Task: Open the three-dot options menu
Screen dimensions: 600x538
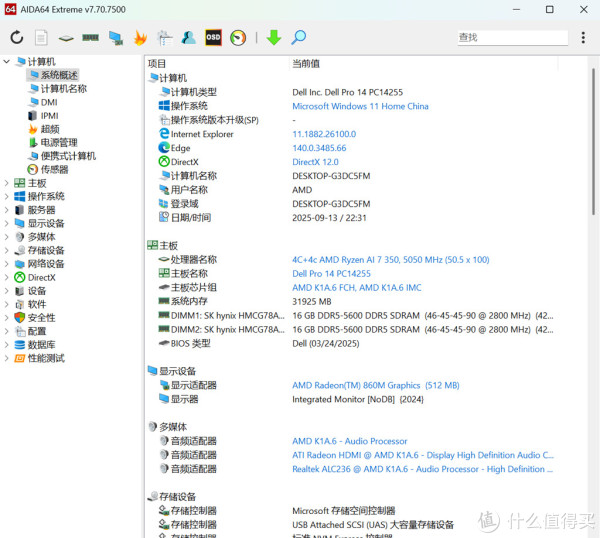Action: click(x=584, y=38)
